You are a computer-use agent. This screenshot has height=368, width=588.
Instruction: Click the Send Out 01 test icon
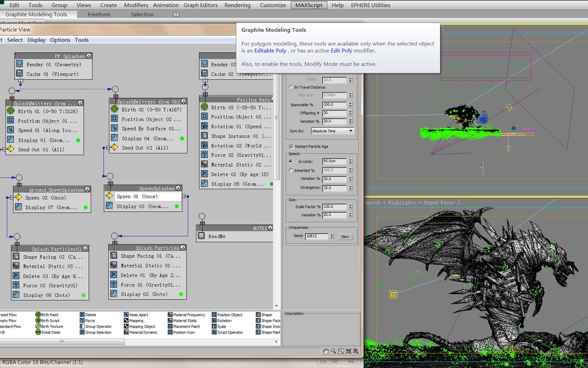coord(11,149)
